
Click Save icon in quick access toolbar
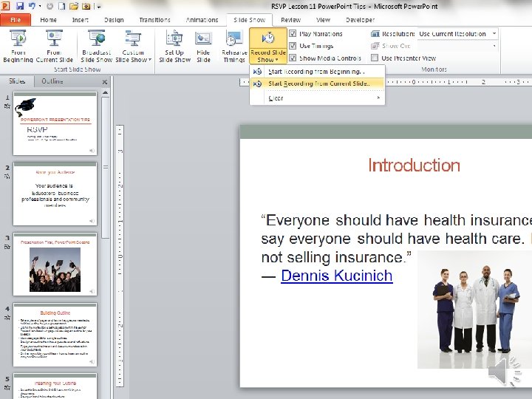pyautogui.click(x=21, y=7)
